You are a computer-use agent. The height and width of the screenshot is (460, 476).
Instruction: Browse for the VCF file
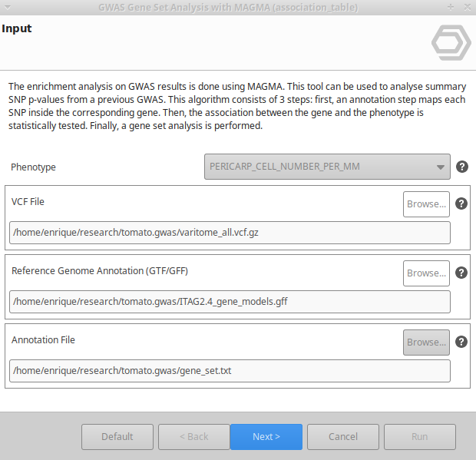[x=426, y=204]
